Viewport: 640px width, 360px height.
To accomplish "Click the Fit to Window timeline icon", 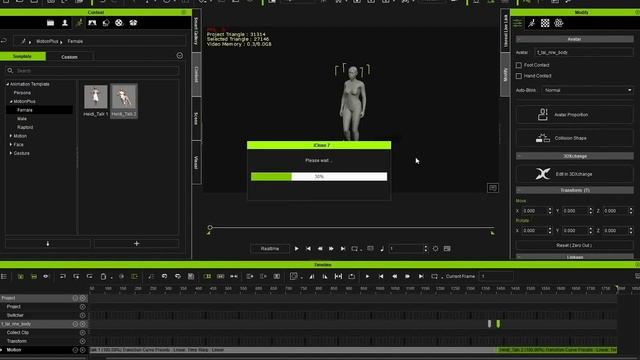I will [338, 277].
